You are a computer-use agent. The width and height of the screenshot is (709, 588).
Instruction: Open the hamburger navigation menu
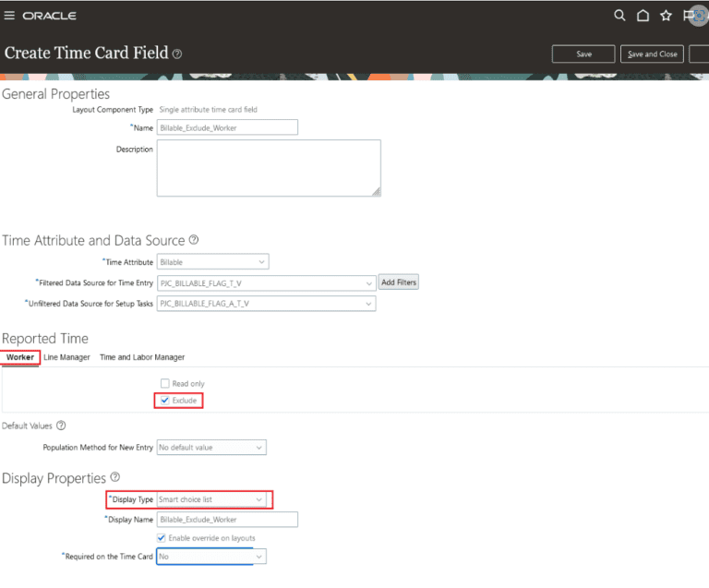coord(10,16)
